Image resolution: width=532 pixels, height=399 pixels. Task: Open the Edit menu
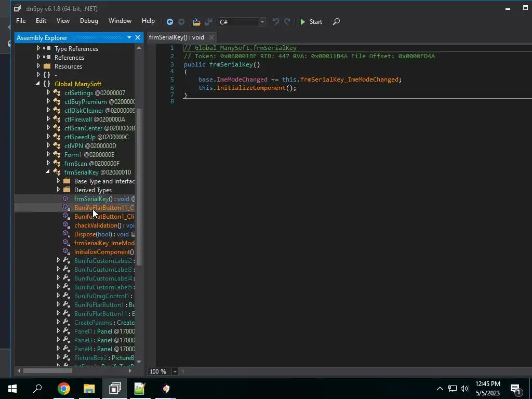pyautogui.click(x=41, y=21)
